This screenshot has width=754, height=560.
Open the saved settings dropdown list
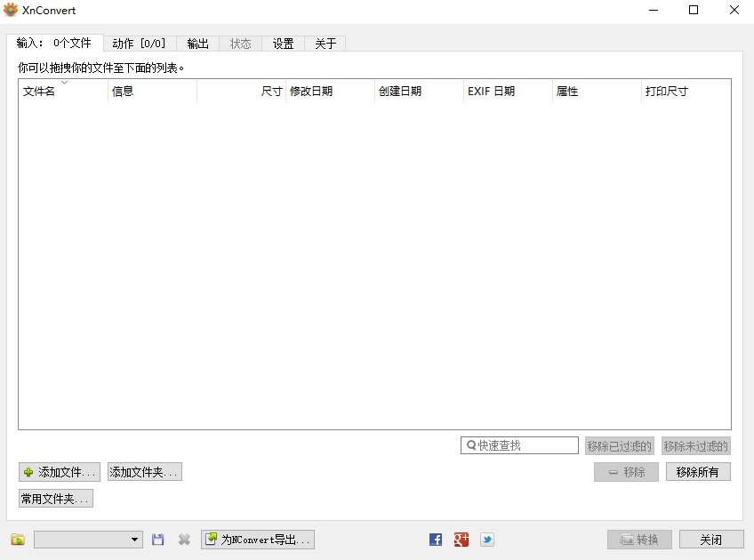pyautogui.click(x=87, y=539)
